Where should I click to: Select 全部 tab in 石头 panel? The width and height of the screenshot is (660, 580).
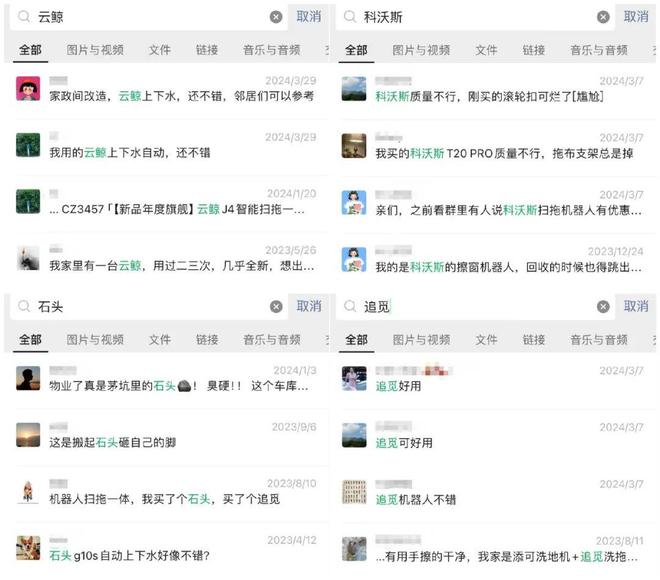(x=30, y=340)
